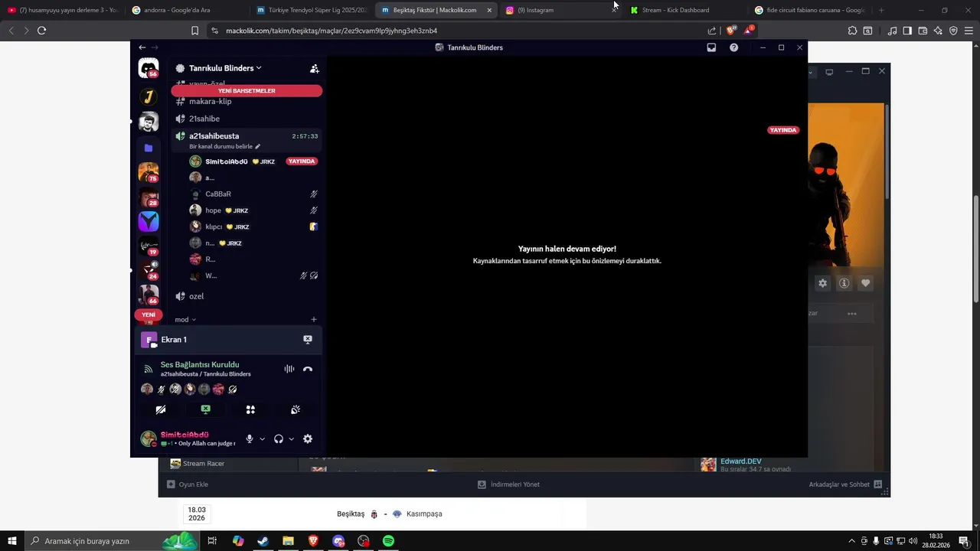
Task: Click Oyun Ekle in Steam window
Action: click(188, 484)
